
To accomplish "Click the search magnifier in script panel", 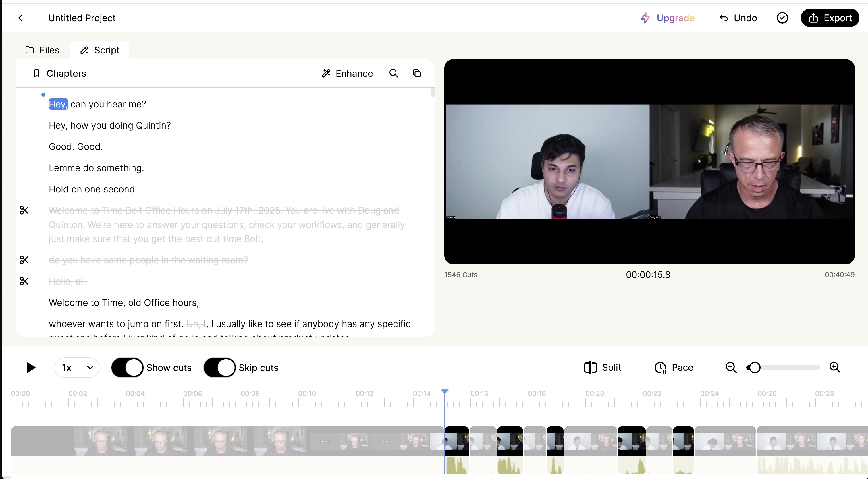I will [x=394, y=74].
